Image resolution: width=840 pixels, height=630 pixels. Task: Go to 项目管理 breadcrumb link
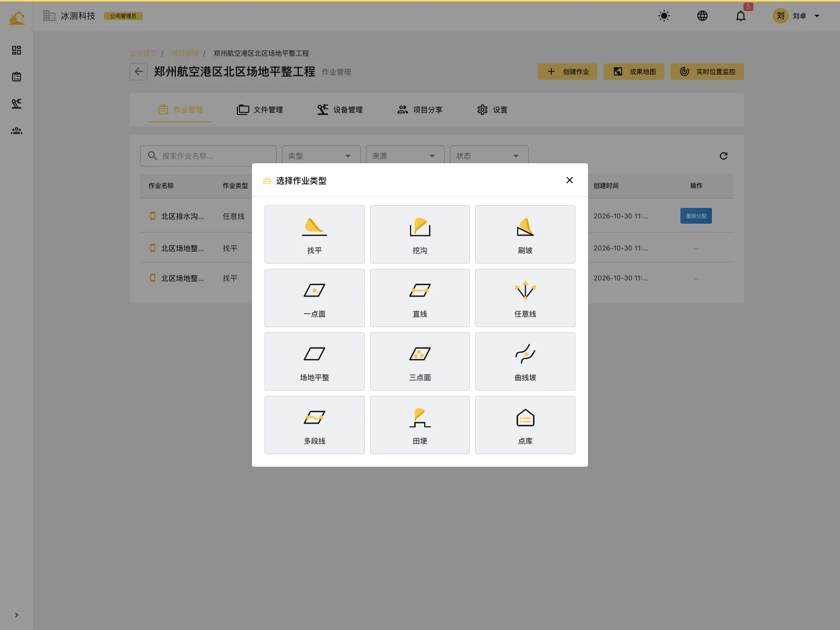[x=185, y=54]
